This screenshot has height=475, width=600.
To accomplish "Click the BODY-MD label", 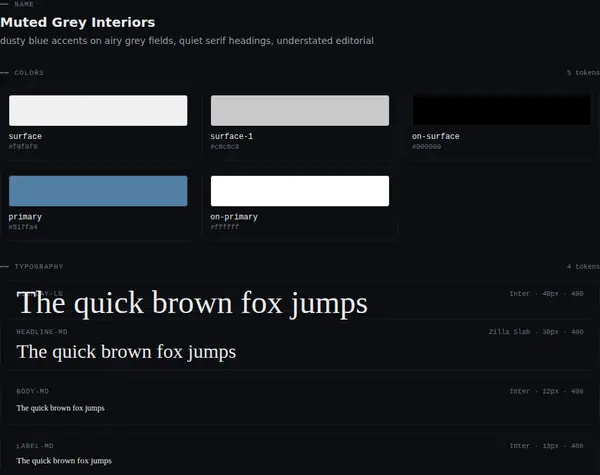I will click(x=33, y=391).
